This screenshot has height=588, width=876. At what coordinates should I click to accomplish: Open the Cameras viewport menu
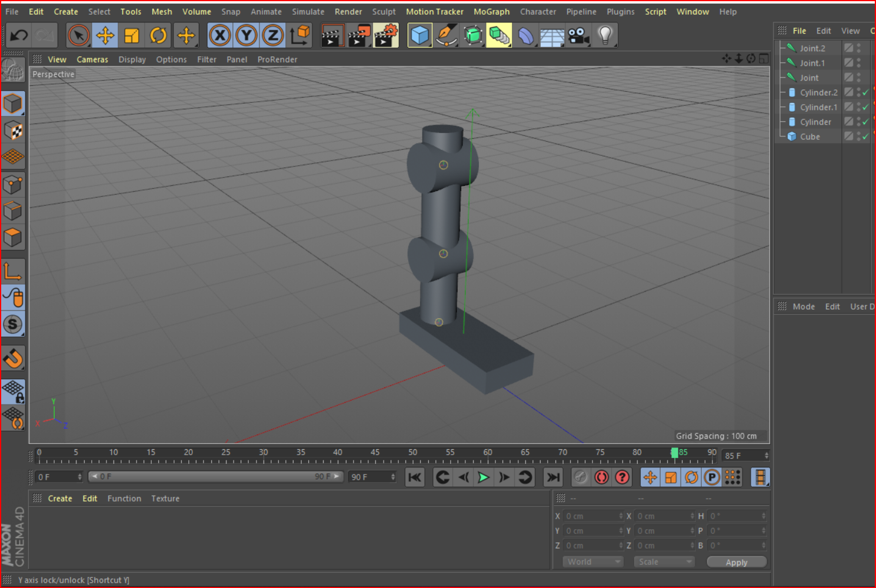92,59
